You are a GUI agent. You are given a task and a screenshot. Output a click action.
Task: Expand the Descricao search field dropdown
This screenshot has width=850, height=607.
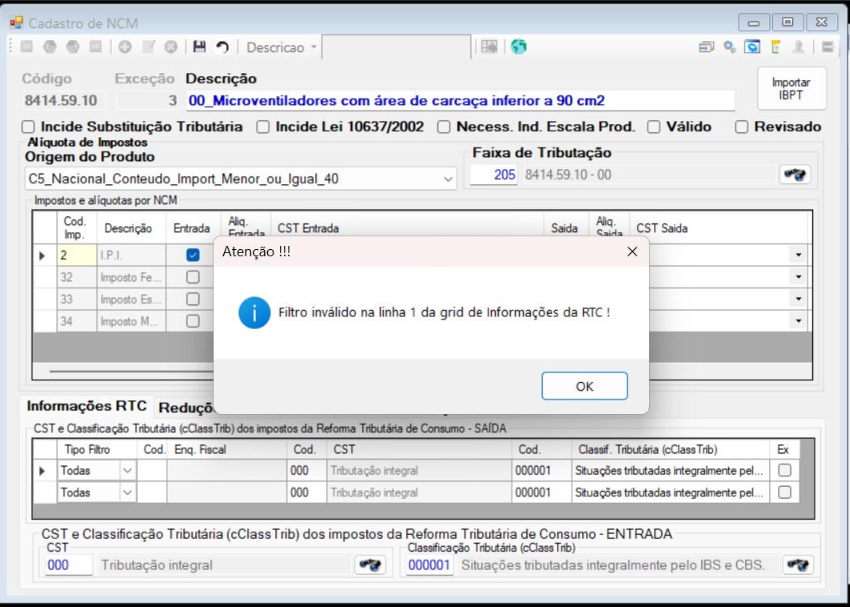(313, 47)
